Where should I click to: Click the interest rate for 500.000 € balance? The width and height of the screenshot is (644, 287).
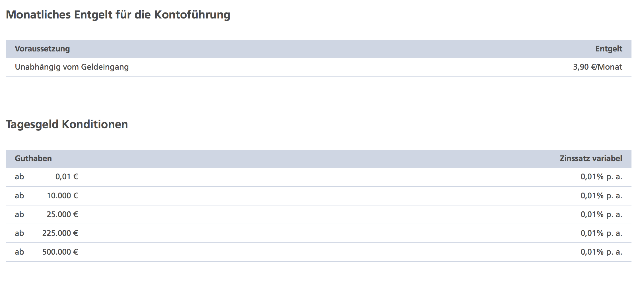(x=601, y=252)
